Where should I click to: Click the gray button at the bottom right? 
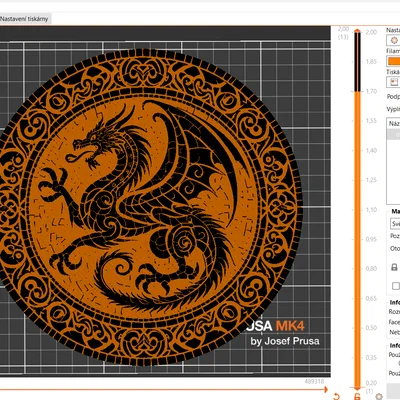(x=393, y=390)
